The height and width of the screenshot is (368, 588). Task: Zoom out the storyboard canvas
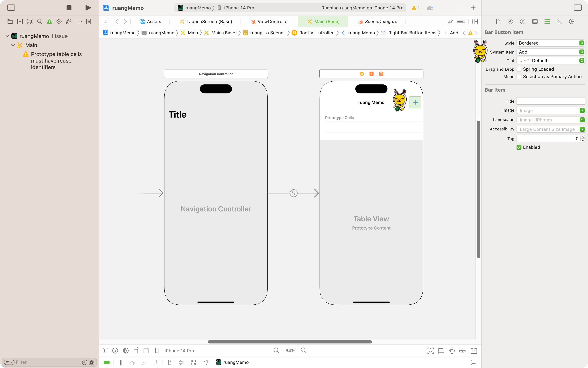[x=276, y=350]
